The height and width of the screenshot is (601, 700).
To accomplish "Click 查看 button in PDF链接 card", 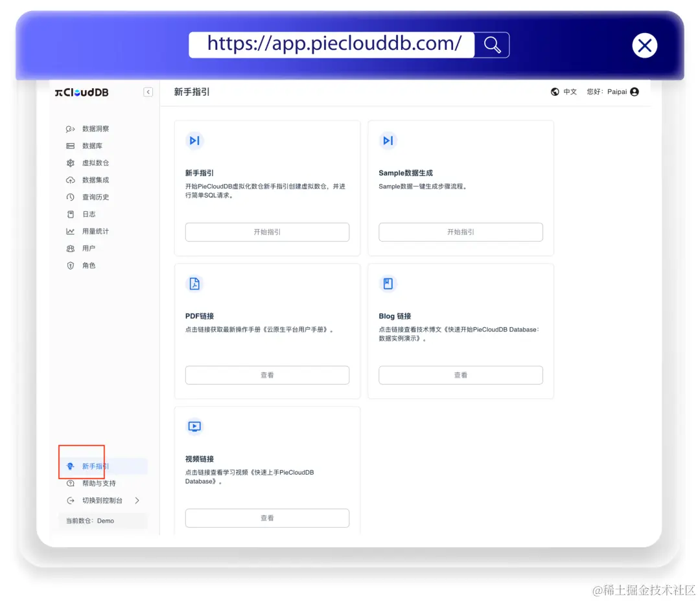I will [x=268, y=375].
